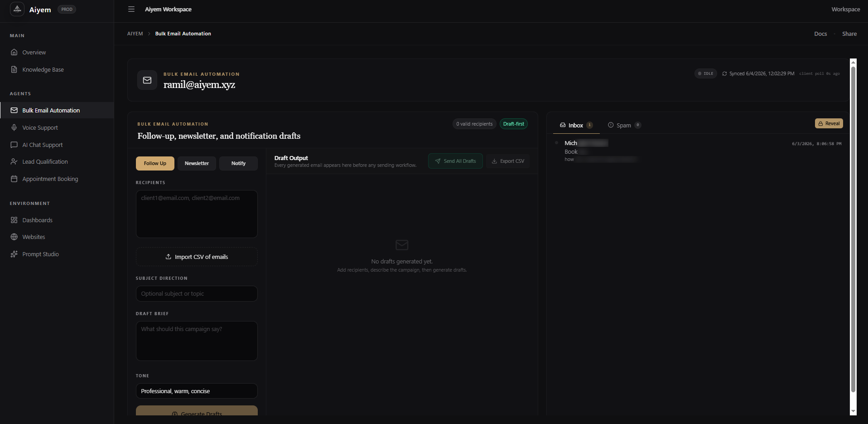868x424 pixels.
Task: Click the paper plane icon on Send All Drafts
Action: (438, 161)
